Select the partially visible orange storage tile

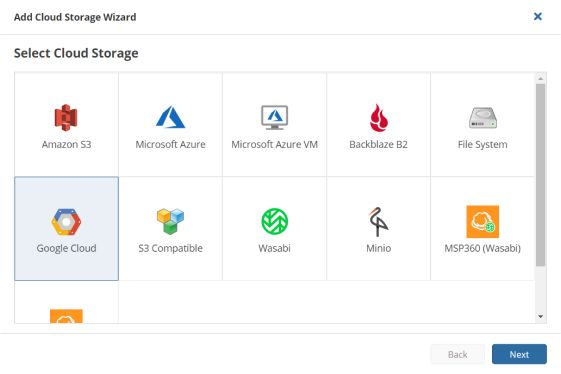[66, 302]
